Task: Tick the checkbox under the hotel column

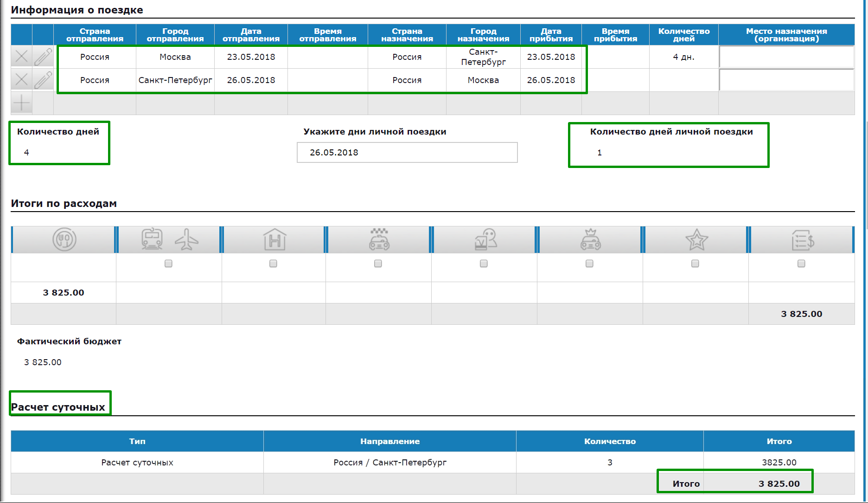Action: 273,264
